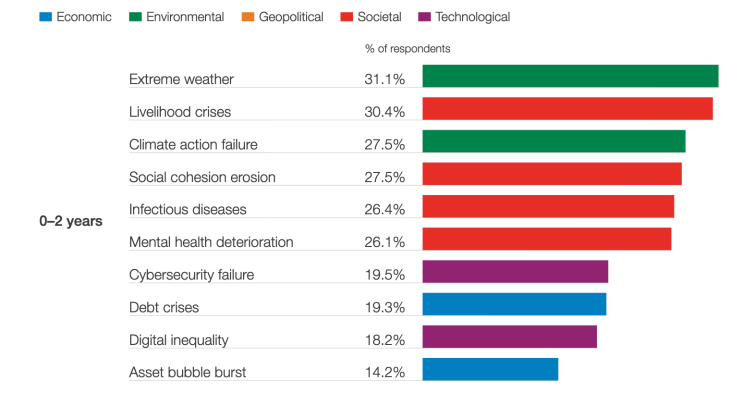Click the Climate action failure bar

click(x=554, y=141)
